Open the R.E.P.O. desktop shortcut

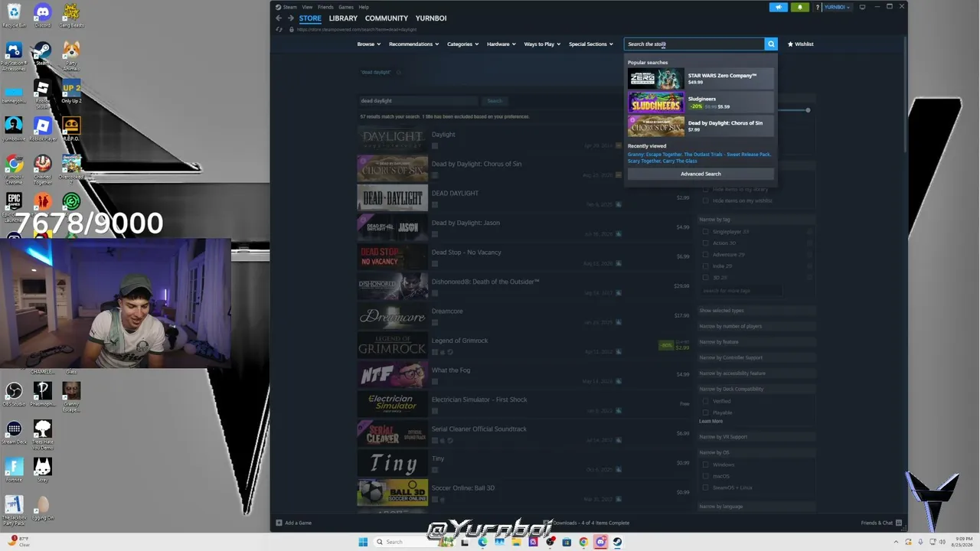point(71,129)
